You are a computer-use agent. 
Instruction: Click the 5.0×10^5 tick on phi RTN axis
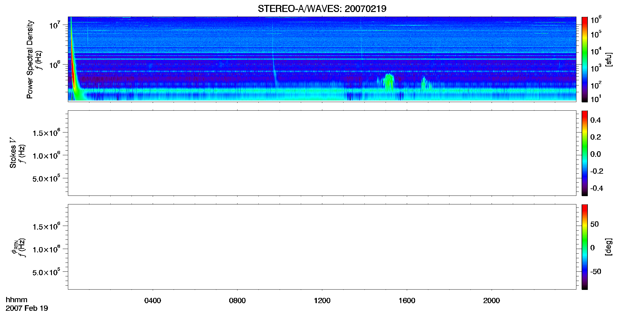(x=46, y=272)
